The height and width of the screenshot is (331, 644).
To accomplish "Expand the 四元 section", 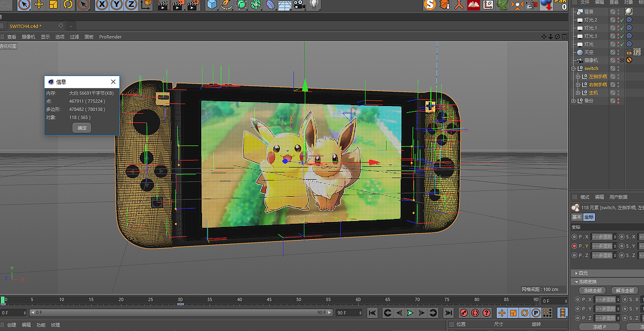I will pyautogui.click(x=577, y=273).
